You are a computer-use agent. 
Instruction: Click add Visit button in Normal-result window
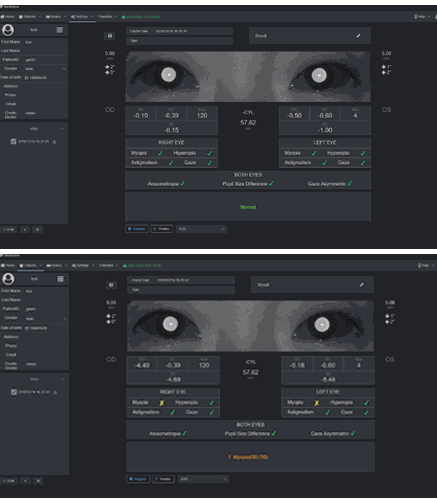tap(9, 230)
